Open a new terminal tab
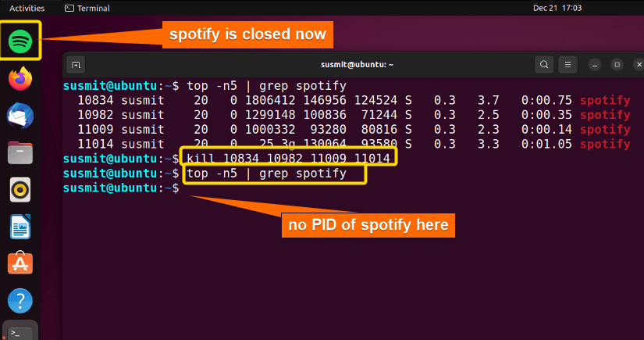 click(x=76, y=65)
